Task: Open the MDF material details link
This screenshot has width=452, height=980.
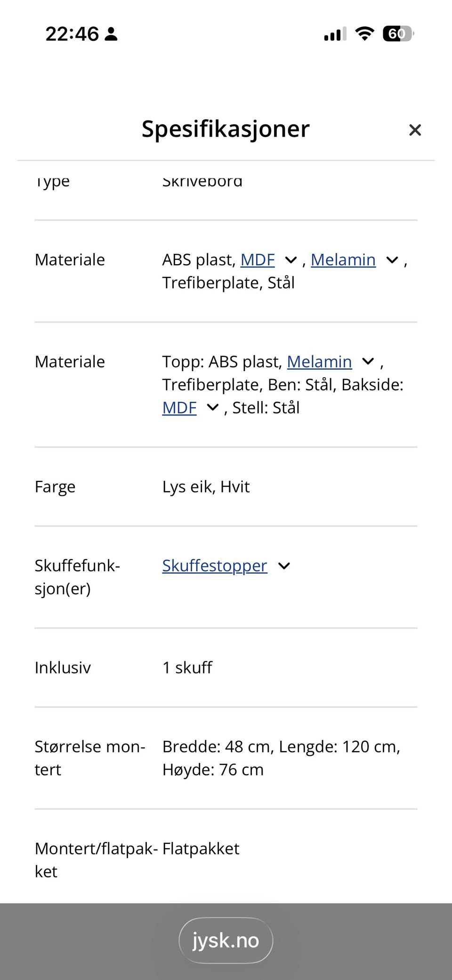Action: click(x=258, y=259)
